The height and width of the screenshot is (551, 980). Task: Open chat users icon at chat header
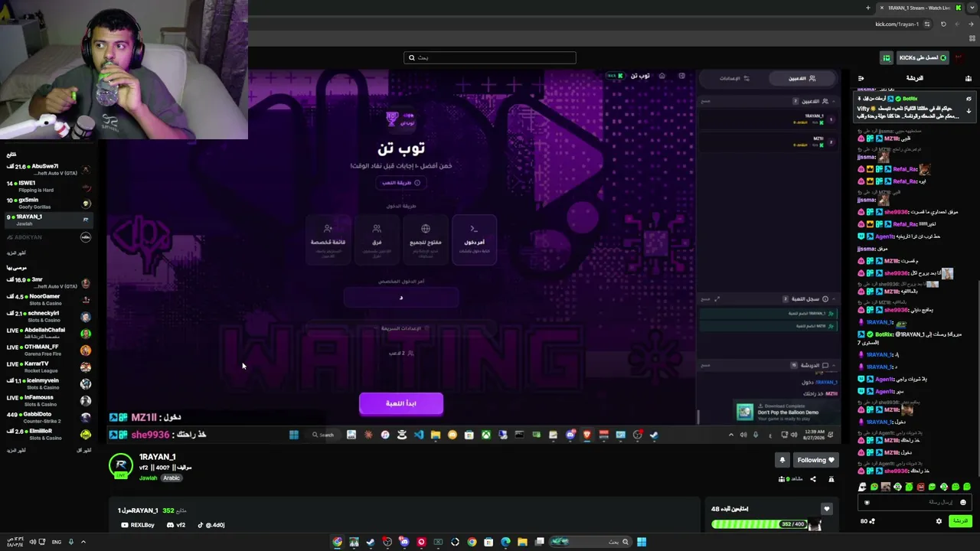point(969,78)
